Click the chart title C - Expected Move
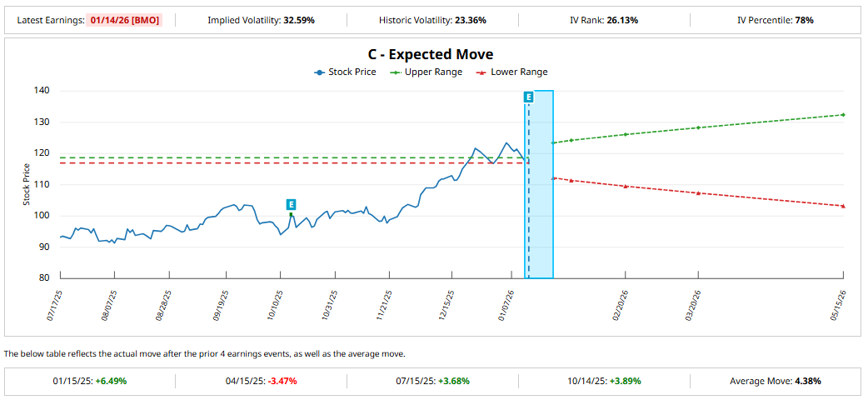 [x=431, y=54]
